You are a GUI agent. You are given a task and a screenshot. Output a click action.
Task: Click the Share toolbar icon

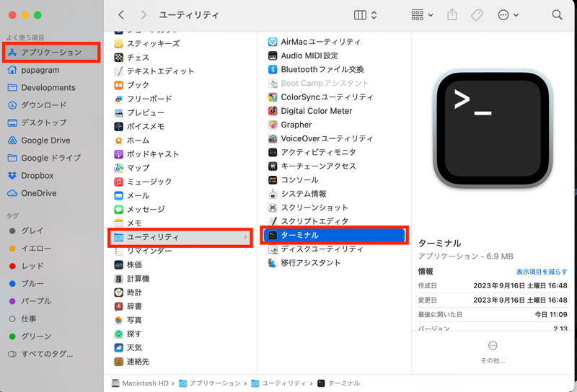click(x=452, y=14)
